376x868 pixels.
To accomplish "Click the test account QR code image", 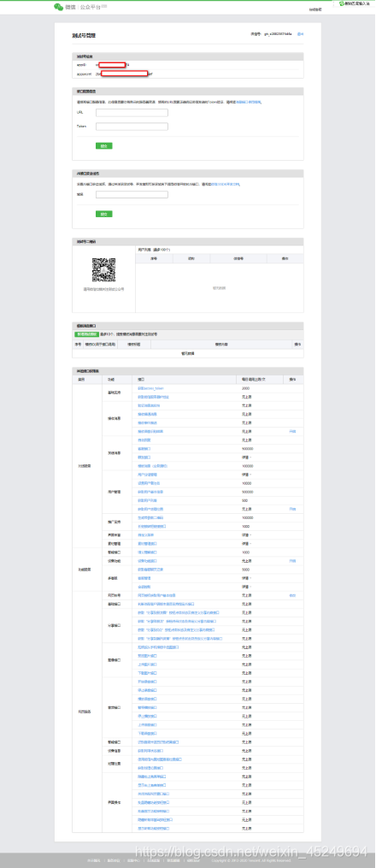I will tap(103, 270).
